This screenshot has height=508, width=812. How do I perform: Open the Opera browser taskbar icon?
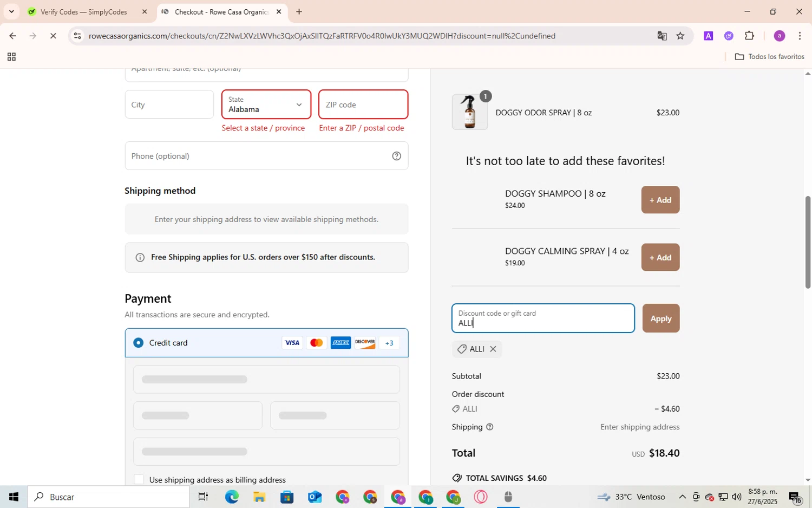[481, 497]
